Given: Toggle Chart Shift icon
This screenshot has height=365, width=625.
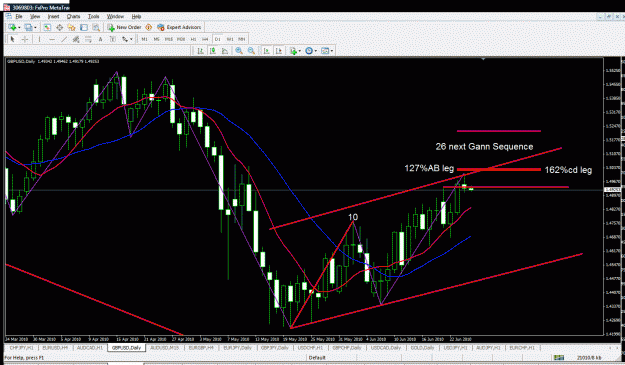Looking at the screenshot, I should [x=279, y=51].
